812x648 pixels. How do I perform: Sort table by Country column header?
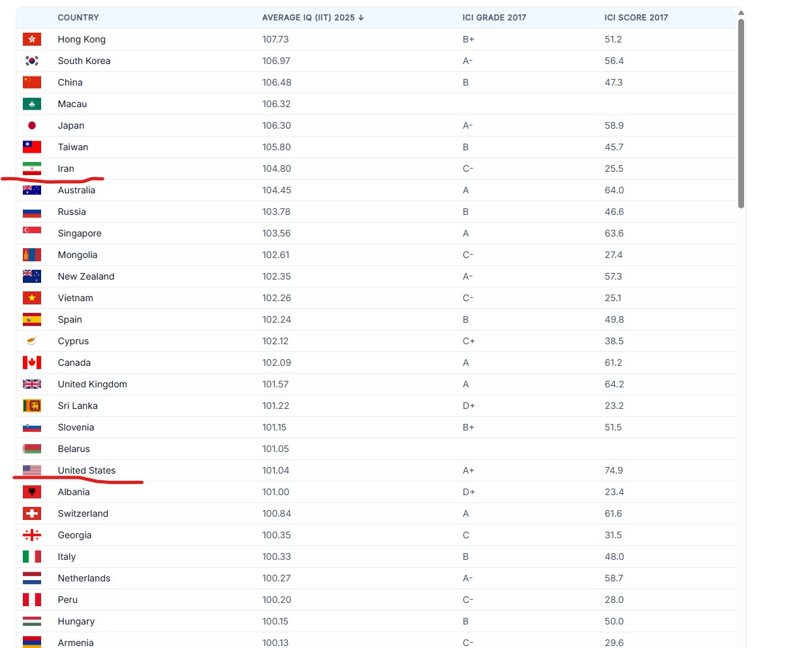(78, 18)
